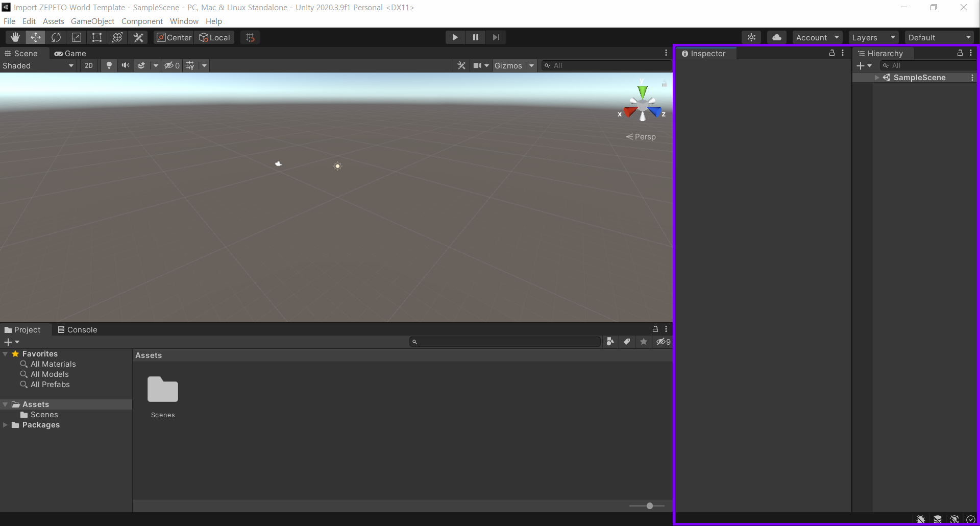Screen dimensions: 980x526
Task: Search by type in Project
Action: click(x=610, y=342)
